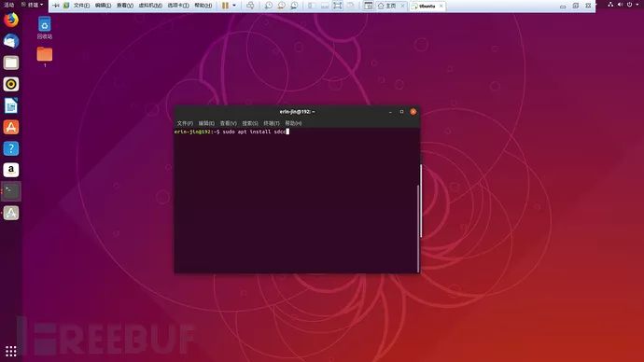Select the orange folder on desktop
Screen dimensions: 644x362
[45, 54]
